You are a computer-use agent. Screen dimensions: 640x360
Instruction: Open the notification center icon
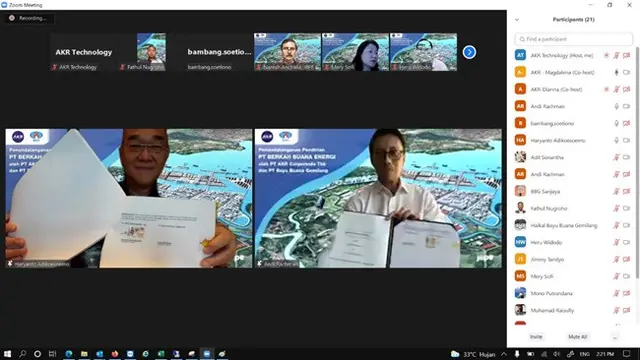[x=627, y=354]
